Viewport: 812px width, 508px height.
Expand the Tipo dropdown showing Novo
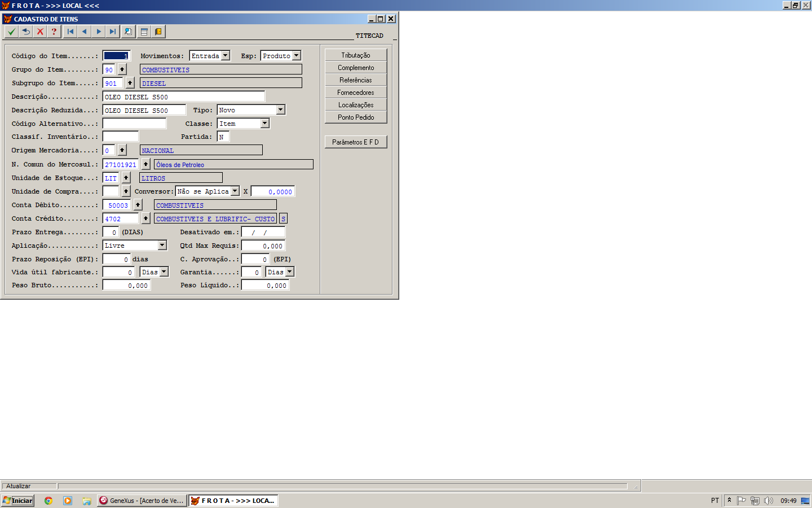(281, 110)
